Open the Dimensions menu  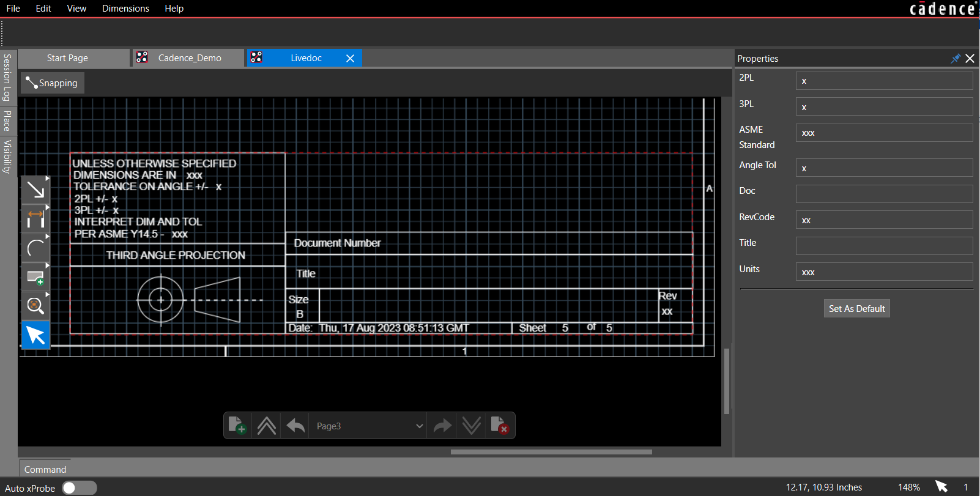point(125,9)
